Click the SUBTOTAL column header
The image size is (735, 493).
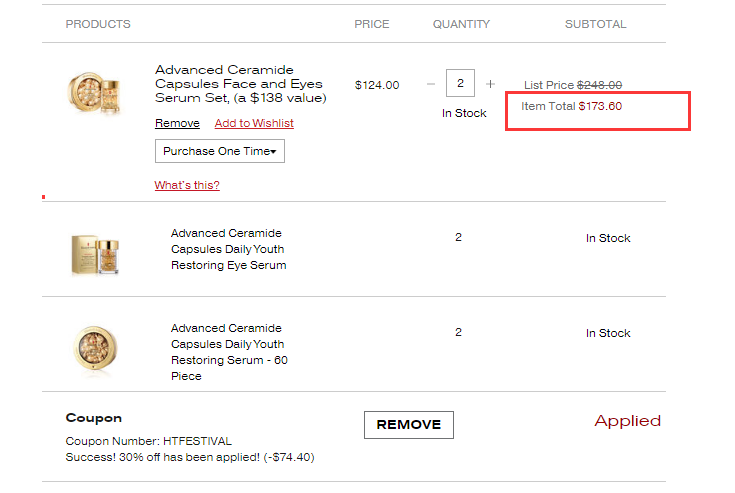595,24
